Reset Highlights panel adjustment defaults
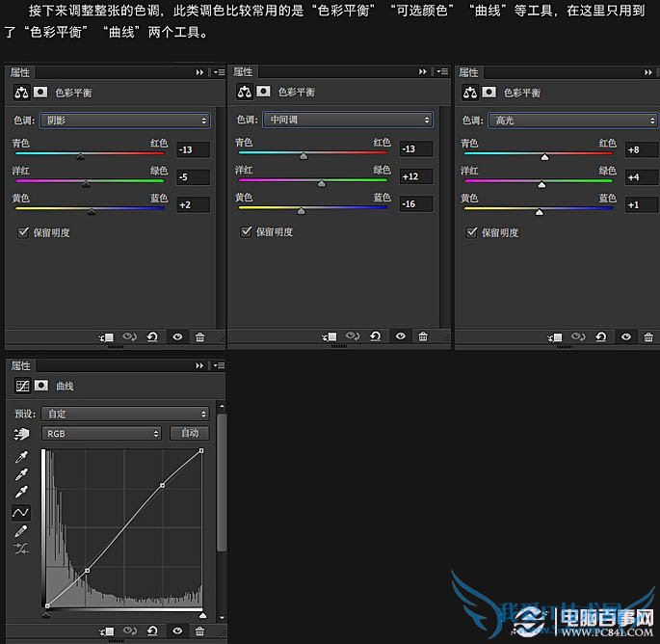The image size is (660, 644). coord(601,337)
